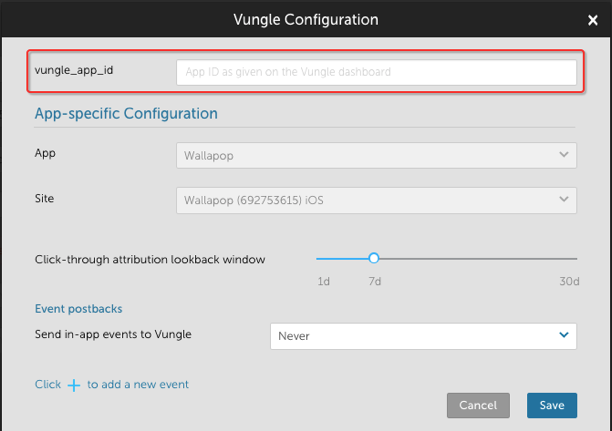Screen dimensions: 612x431
Task: Click the lookback window slider handle
Action: [373, 258]
